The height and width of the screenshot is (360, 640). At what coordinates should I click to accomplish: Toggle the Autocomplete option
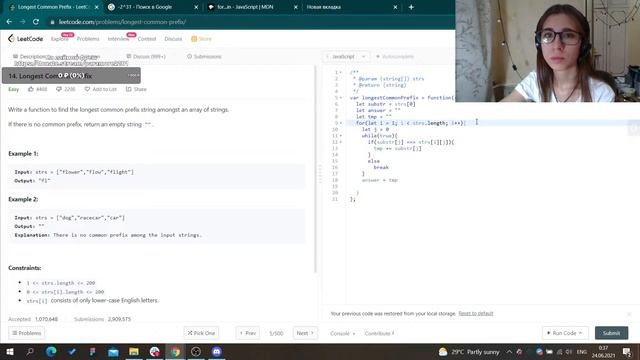click(395, 56)
